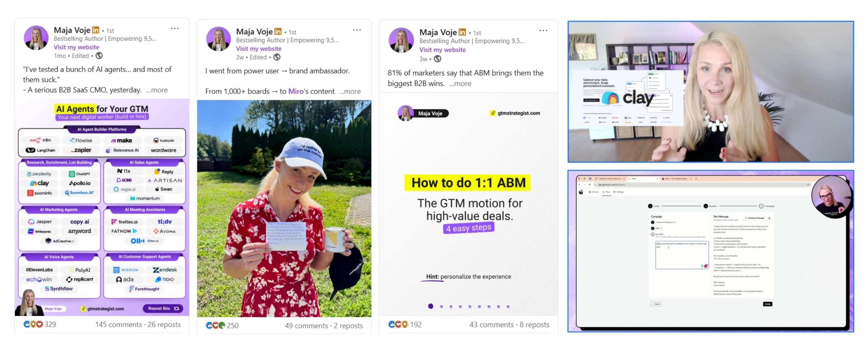Open Visit my website link in first post
This screenshot has height=350, width=868.
(x=77, y=47)
